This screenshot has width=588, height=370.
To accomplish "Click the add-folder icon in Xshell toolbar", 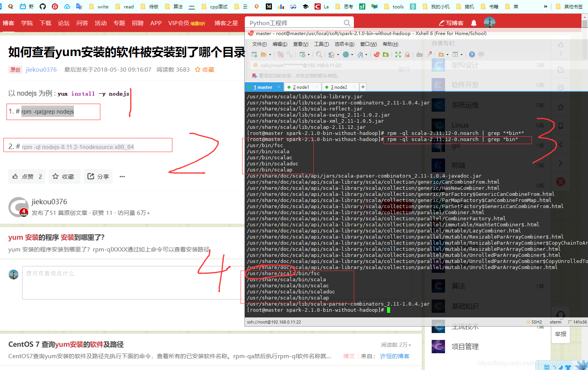I will tap(441, 54).
